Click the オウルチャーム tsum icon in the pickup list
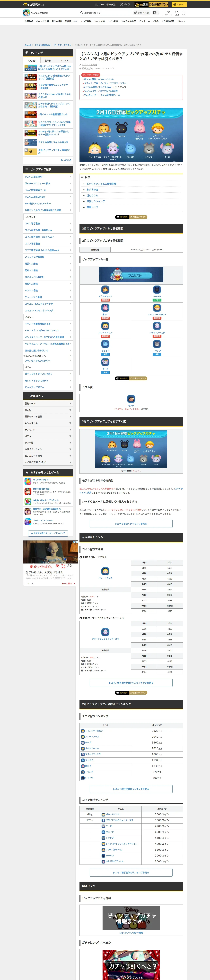This screenshot has height=980, width=210. (105, 290)
